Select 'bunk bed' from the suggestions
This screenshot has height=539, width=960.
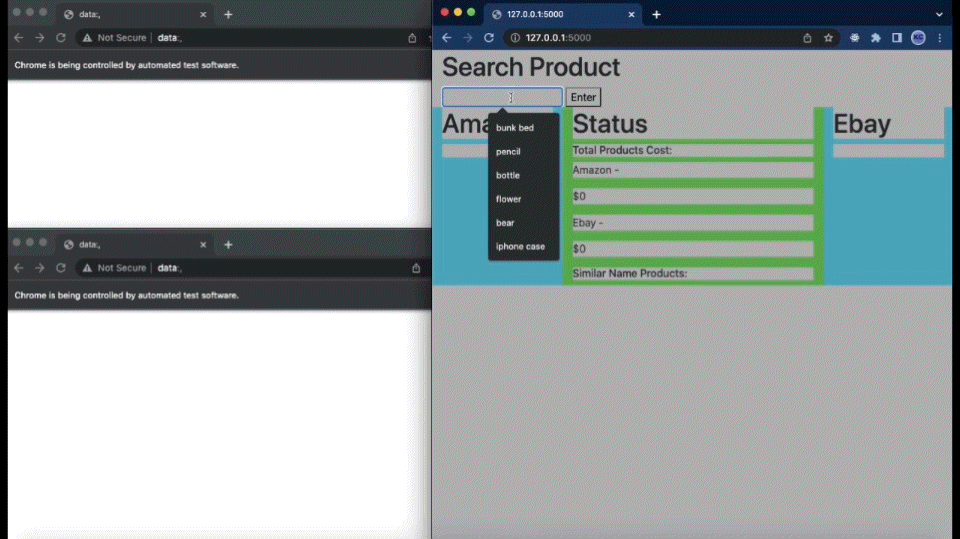click(515, 128)
